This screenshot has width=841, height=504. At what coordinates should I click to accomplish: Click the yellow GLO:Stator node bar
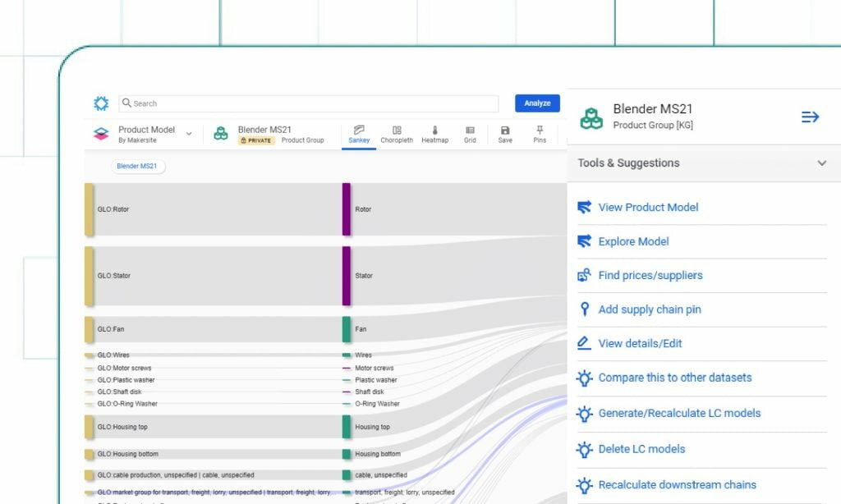tap(89, 276)
